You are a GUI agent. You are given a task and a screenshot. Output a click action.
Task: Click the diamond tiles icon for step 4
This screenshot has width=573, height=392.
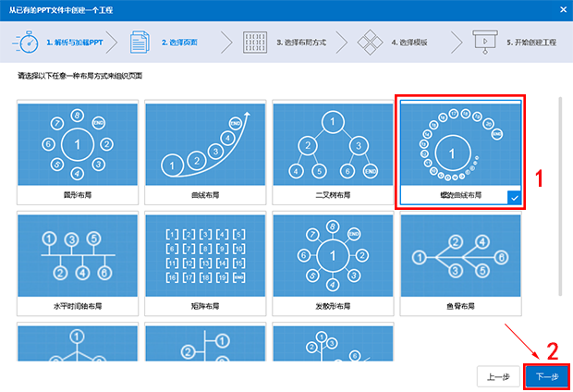point(370,43)
